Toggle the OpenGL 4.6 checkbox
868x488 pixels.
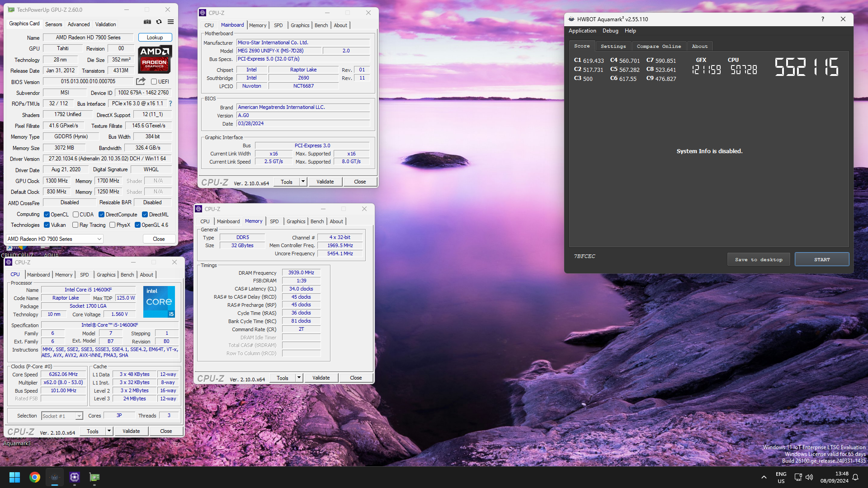pos(137,225)
